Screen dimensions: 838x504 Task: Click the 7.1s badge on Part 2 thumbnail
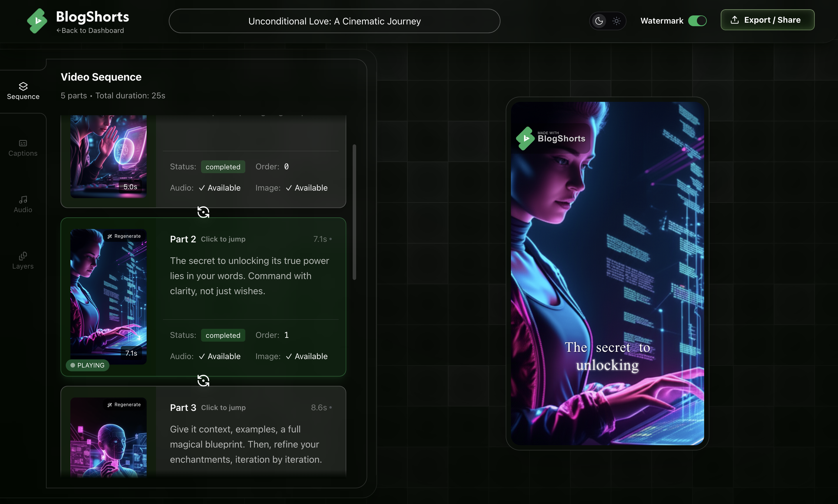click(131, 353)
